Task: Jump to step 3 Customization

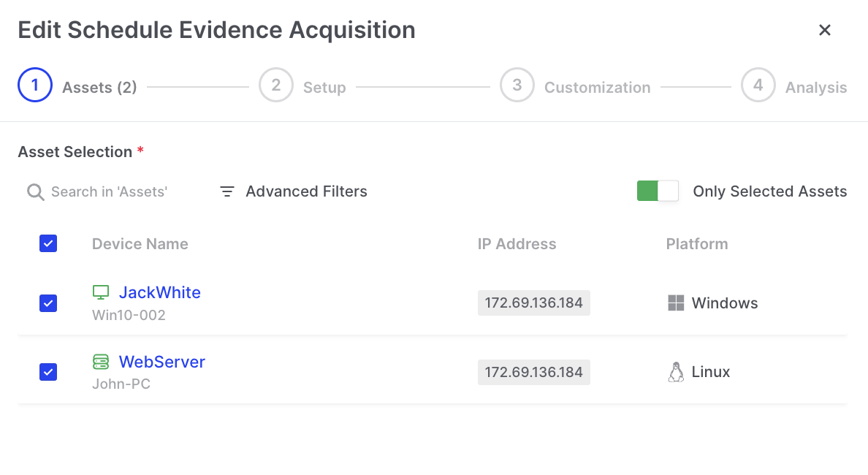Action: point(517,85)
